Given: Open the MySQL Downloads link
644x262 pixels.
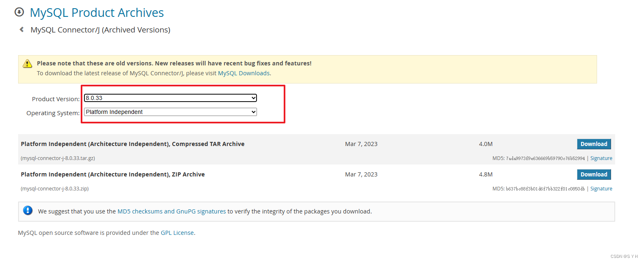Looking at the screenshot, I should [x=244, y=73].
